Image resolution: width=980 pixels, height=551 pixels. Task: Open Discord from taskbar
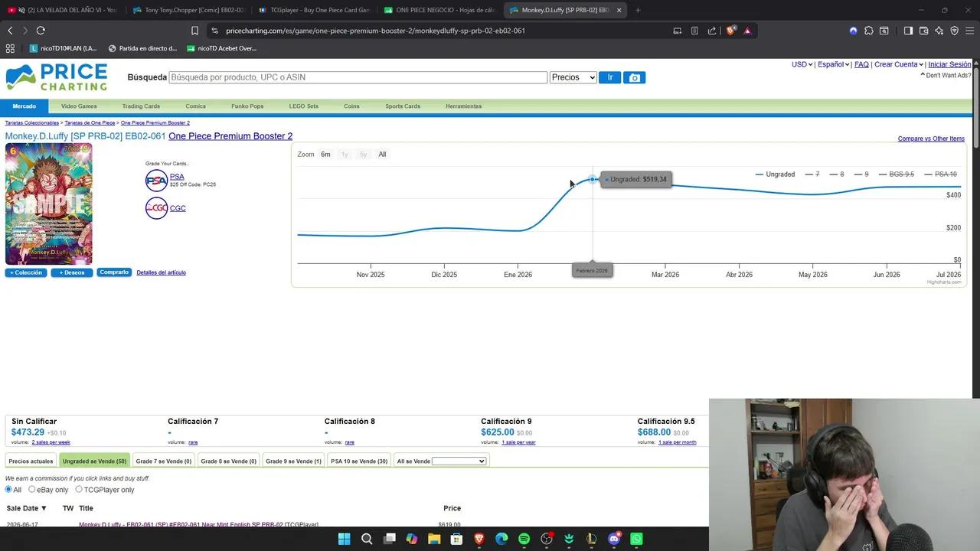[x=613, y=539]
